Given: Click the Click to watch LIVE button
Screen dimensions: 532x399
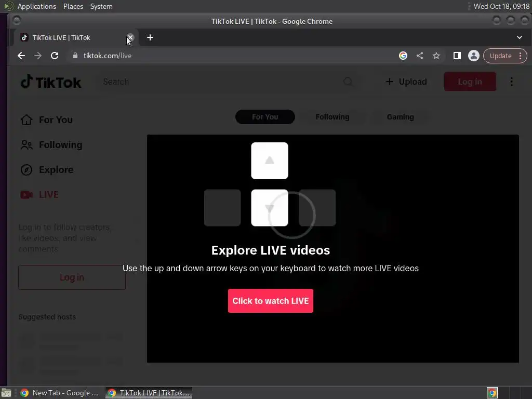Looking at the screenshot, I should click(x=270, y=301).
